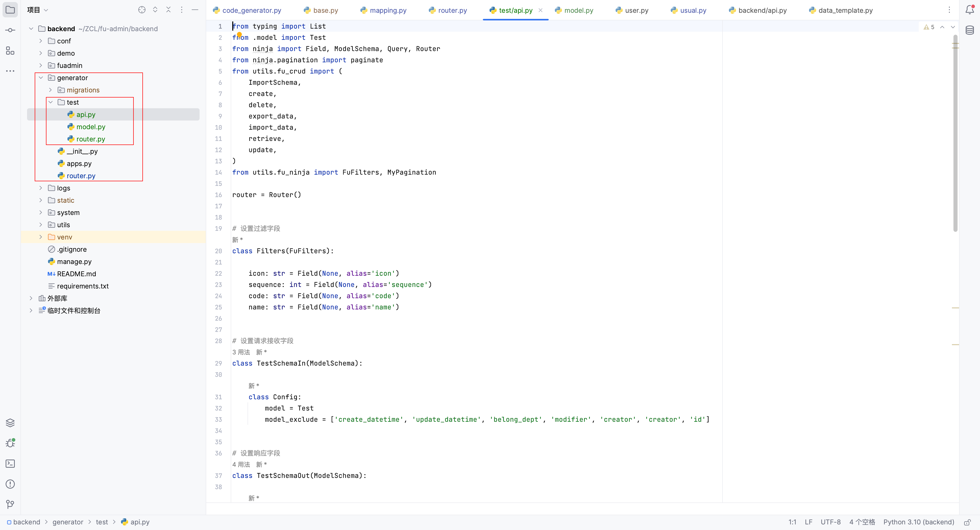
Task: Open the Python Packages layers icon
Action: (10, 423)
